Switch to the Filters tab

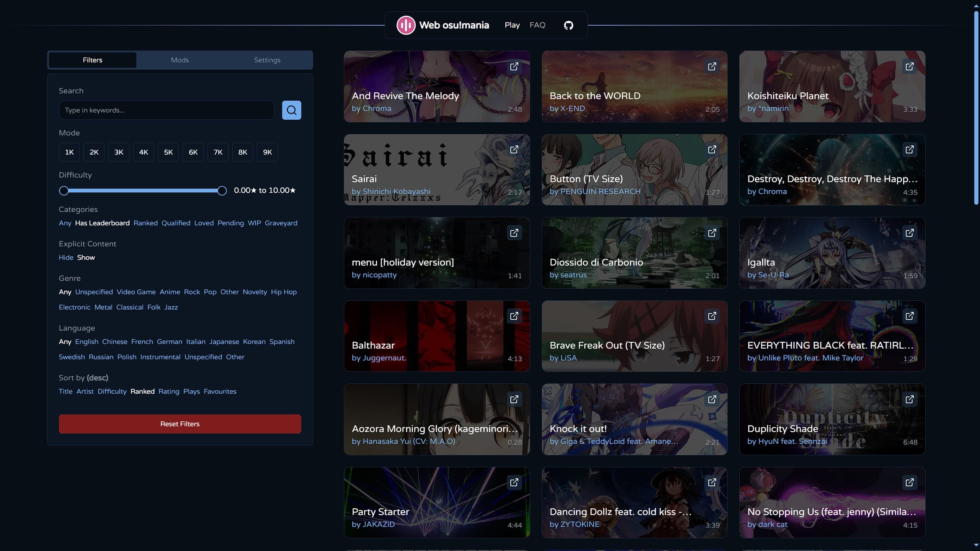[93, 60]
